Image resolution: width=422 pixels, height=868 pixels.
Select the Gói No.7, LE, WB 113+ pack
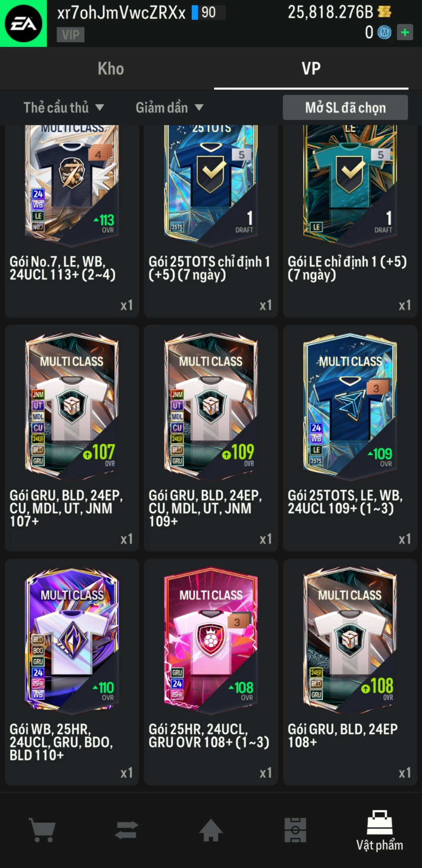(x=72, y=221)
